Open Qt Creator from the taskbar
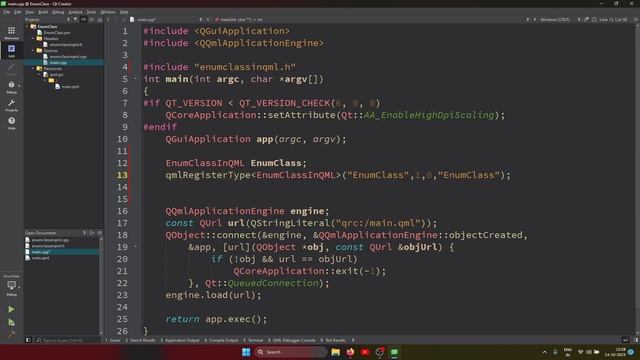 pyautogui.click(x=394, y=352)
